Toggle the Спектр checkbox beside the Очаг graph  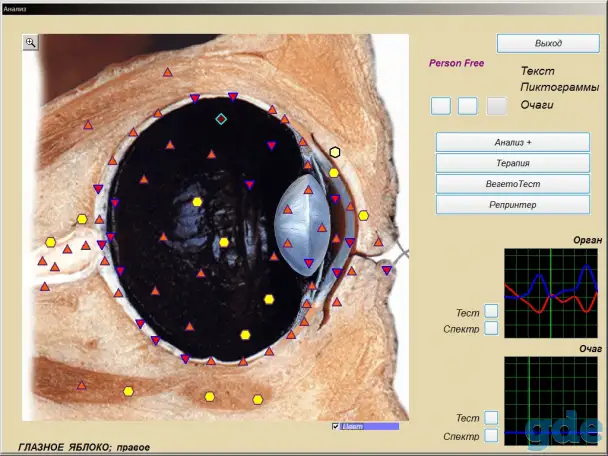click(491, 435)
